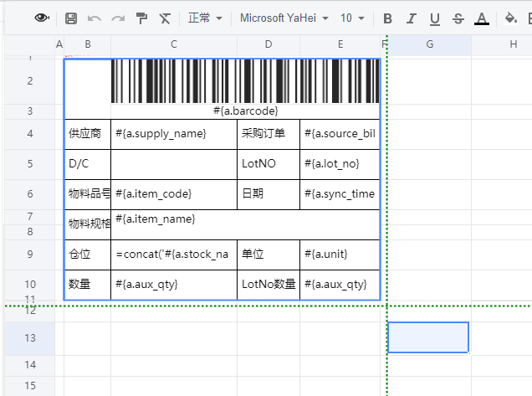The height and width of the screenshot is (396, 532).
Task: Click the 供应商 label cell
Action: [88, 134]
